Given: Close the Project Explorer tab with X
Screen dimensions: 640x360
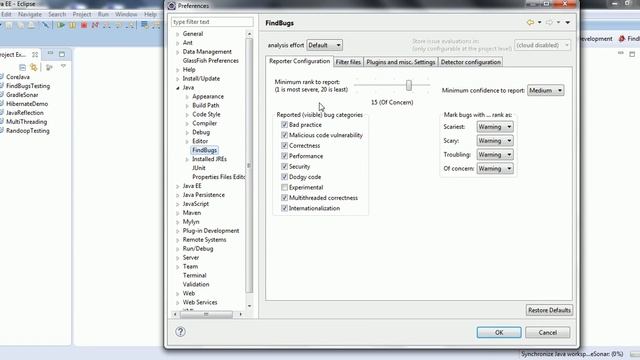Looking at the screenshot, I should click(x=35, y=54).
